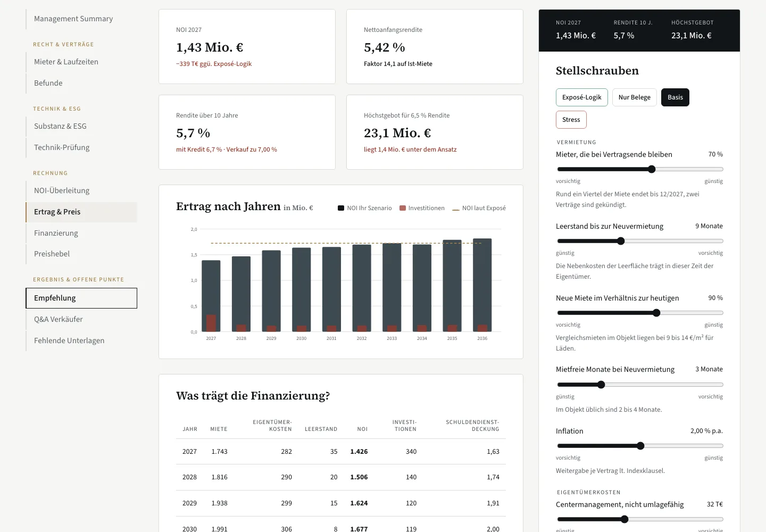
Task: Click NOI value 1.506 in the 2028 row
Action: tap(359, 477)
